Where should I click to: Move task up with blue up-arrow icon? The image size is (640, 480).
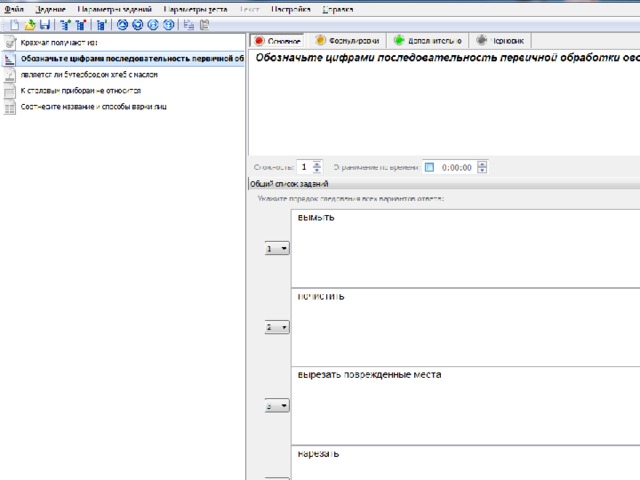pos(122,25)
